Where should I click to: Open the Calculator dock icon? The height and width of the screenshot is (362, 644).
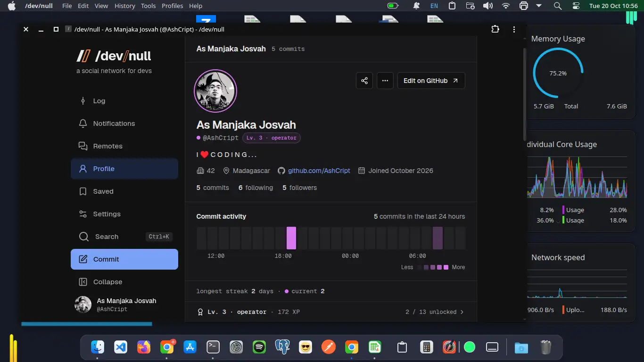point(426,347)
